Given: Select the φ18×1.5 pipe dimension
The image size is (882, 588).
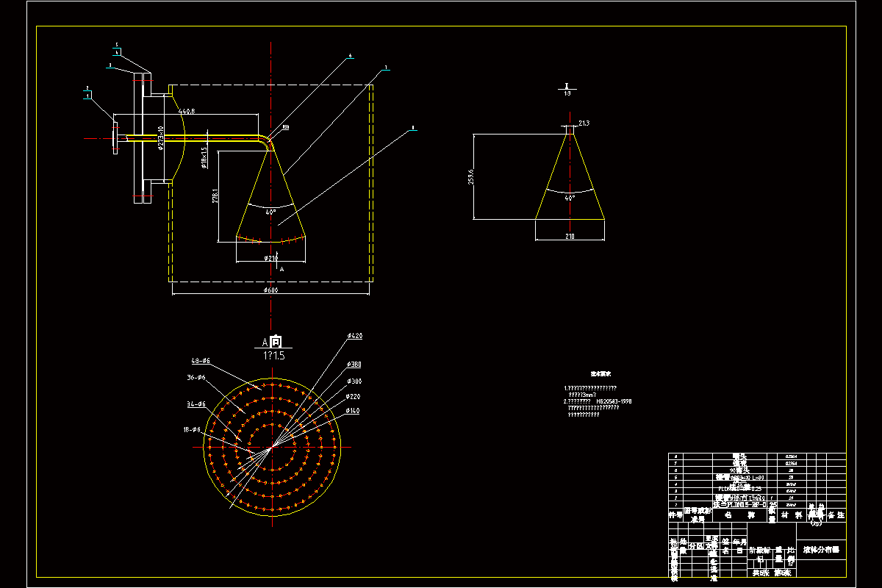Looking at the screenshot, I should [204, 158].
